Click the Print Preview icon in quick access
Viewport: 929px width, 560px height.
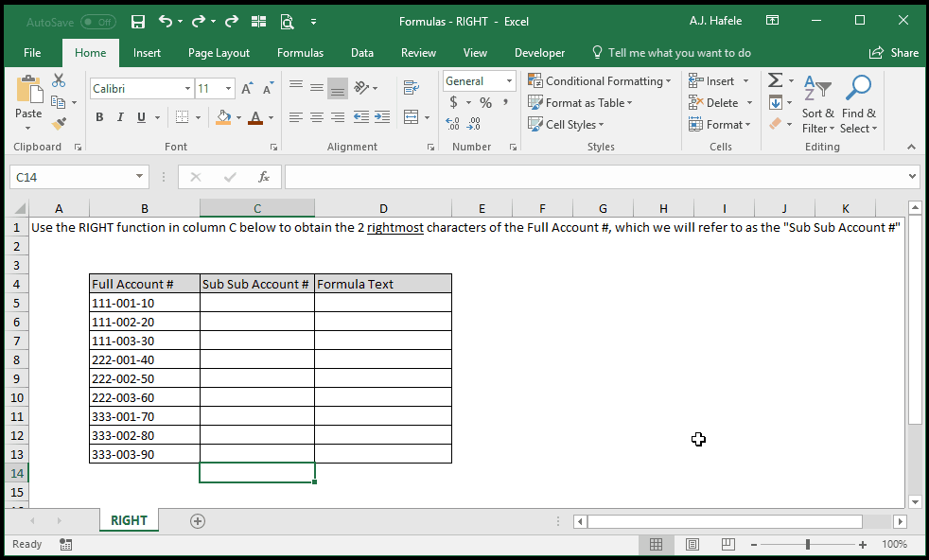(x=288, y=22)
